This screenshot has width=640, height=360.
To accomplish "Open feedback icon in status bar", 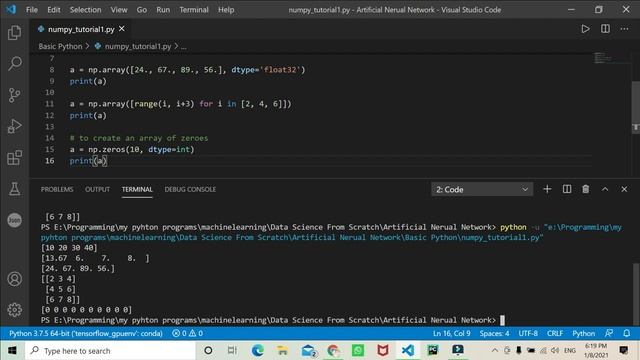I will coord(609,333).
